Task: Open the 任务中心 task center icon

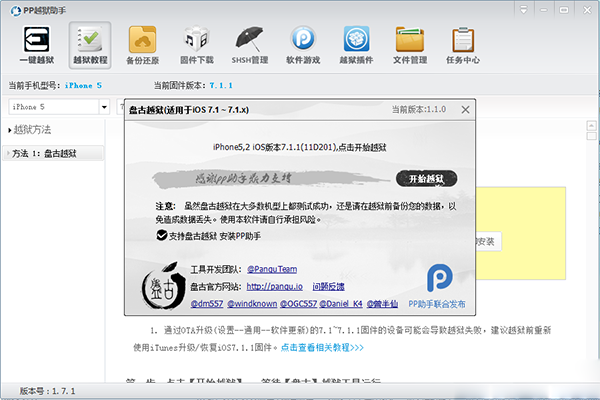Action: (462, 46)
